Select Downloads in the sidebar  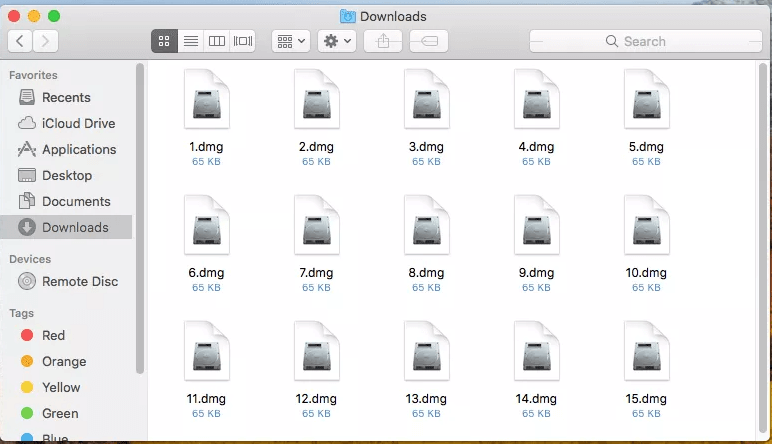click(66, 227)
